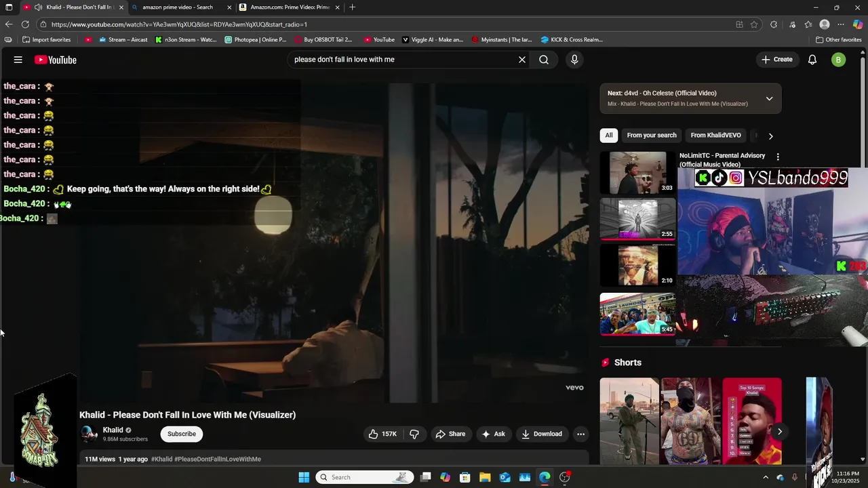868x488 pixels.
Task: Subscribe to the Khalid channel
Action: point(182,434)
